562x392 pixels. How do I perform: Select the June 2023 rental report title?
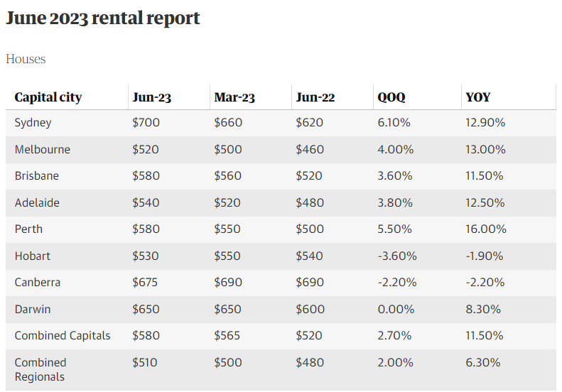click(x=103, y=18)
